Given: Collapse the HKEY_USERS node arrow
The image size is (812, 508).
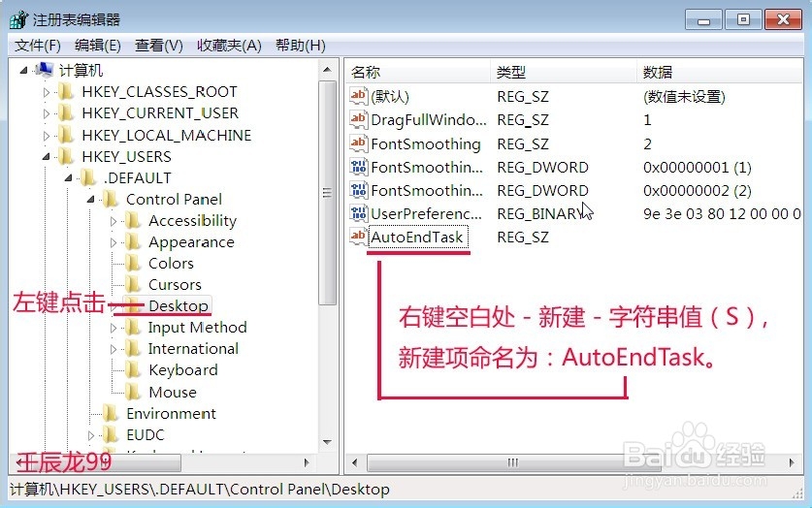Looking at the screenshot, I should pos(47,156).
